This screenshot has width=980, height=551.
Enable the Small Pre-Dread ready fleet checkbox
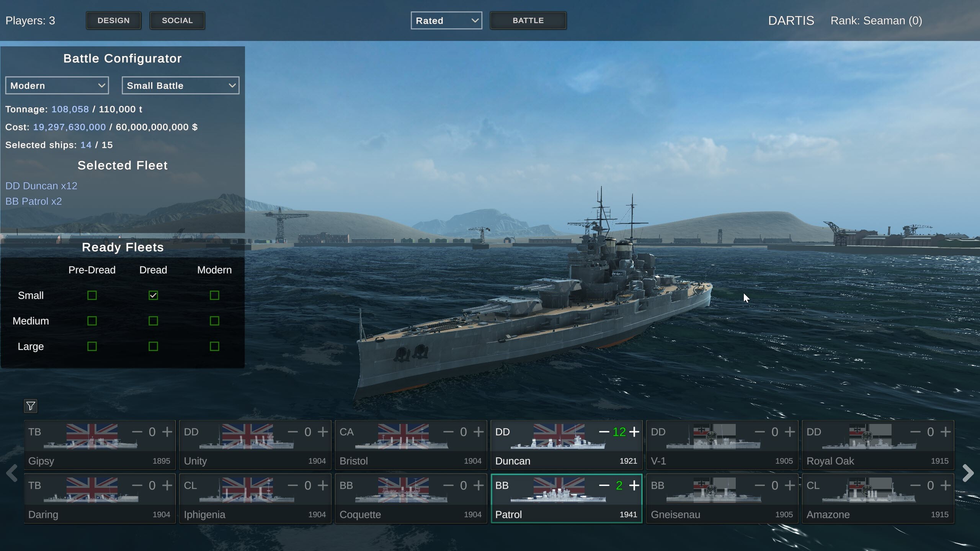(x=92, y=295)
